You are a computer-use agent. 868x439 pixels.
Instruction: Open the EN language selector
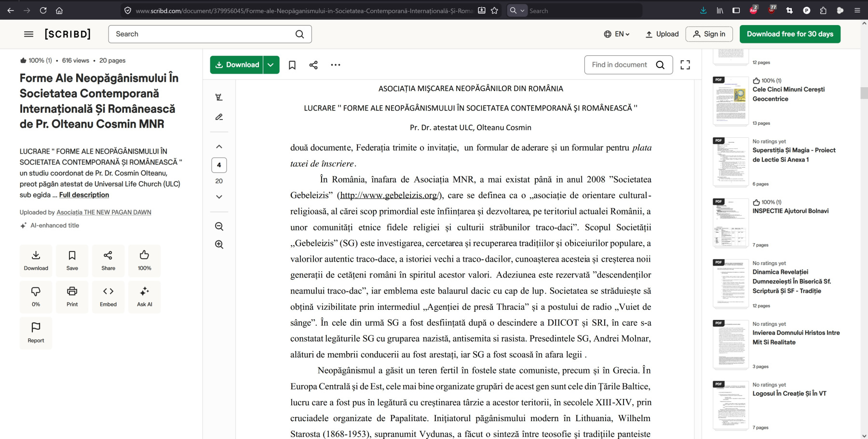pyautogui.click(x=617, y=34)
